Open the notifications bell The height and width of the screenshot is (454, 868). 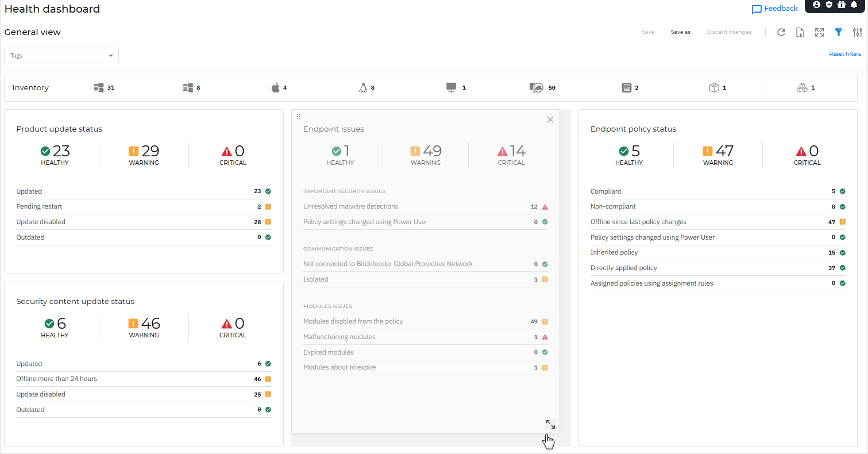(x=854, y=5)
